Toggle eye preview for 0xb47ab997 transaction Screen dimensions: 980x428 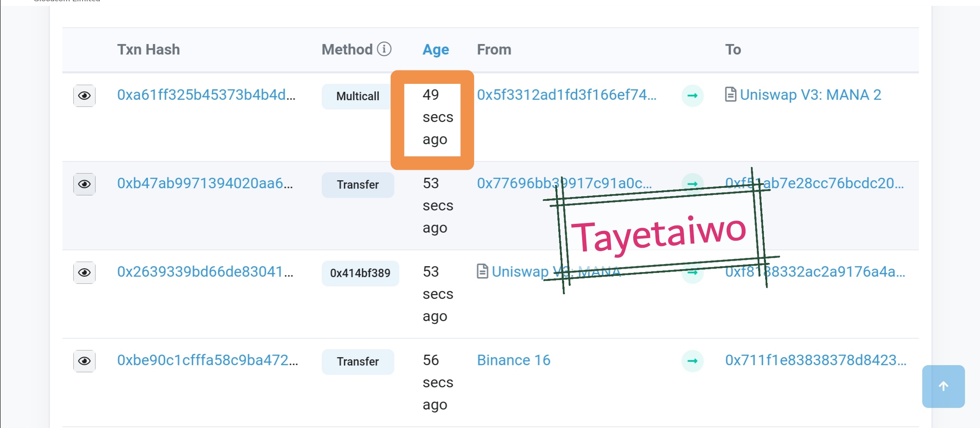(x=84, y=184)
